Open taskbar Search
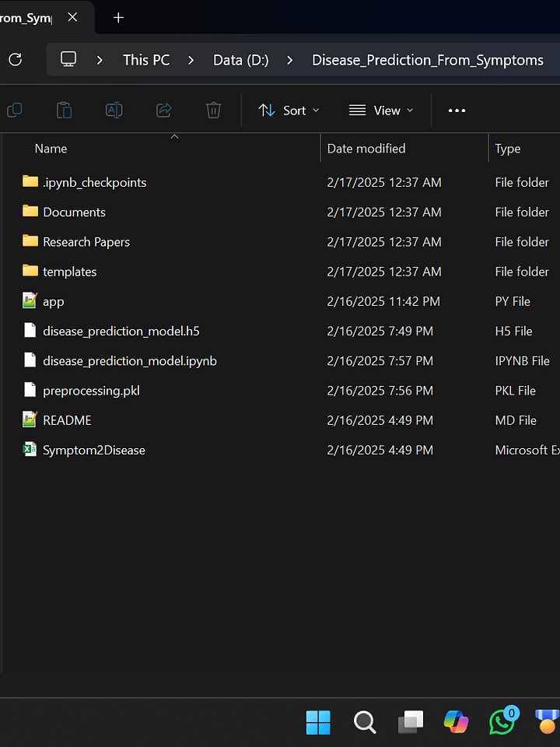The image size is (560, 747). 365,722
